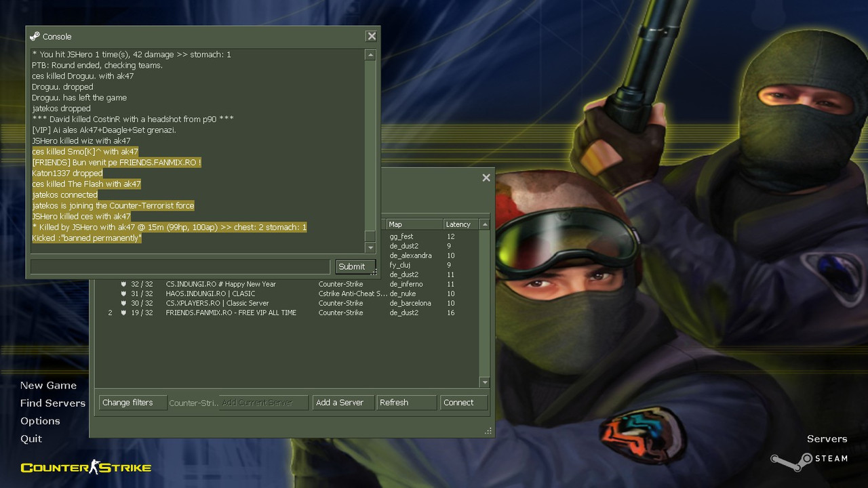
Task: Click console line 'Droguu. has left the game'
Action: [x=79, y=98]
